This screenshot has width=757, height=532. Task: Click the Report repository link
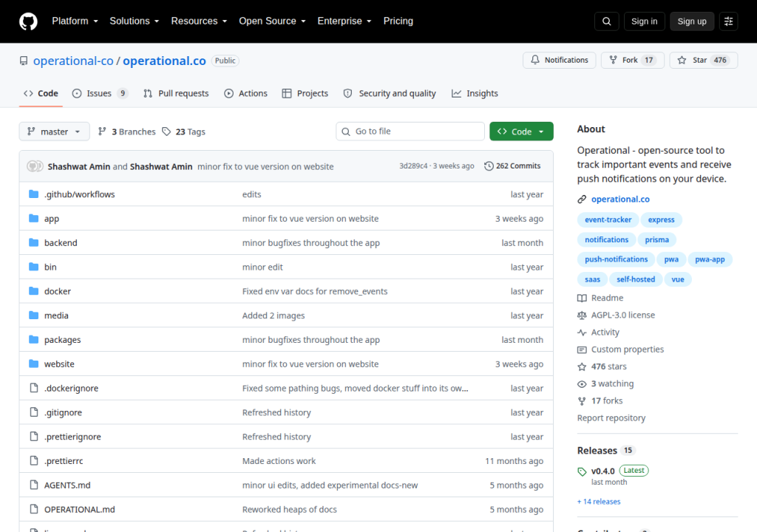(x=611, y=418)
